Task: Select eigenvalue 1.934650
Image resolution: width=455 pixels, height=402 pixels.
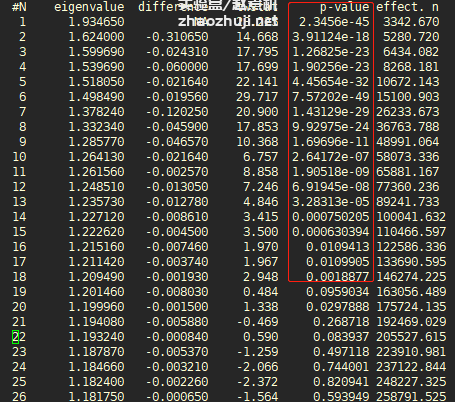Action: (x=96, y=22)
